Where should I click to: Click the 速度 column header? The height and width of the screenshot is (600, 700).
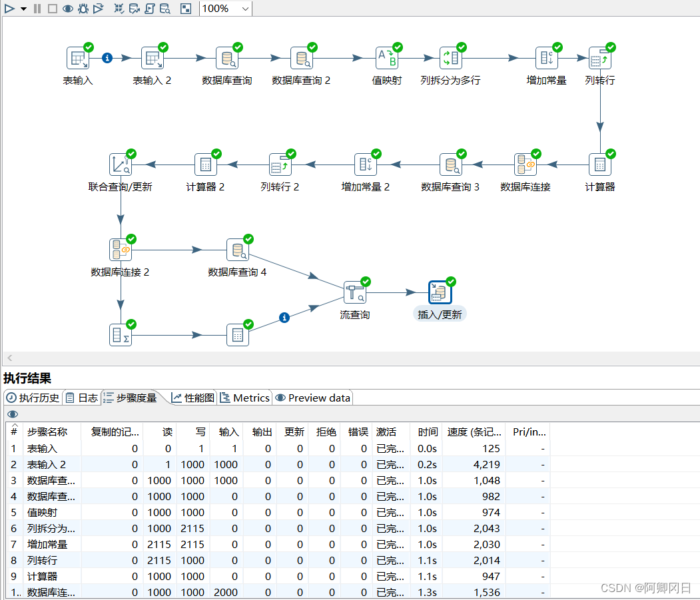(x=474, y=432)
